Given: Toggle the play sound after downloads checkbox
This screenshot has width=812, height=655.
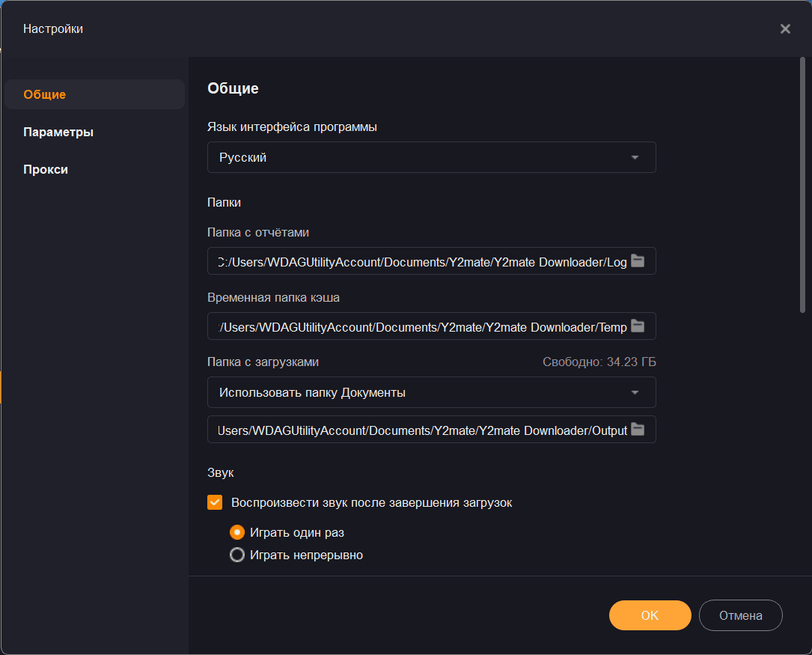Looking at the screenshot, I should [x=215, y=503].
